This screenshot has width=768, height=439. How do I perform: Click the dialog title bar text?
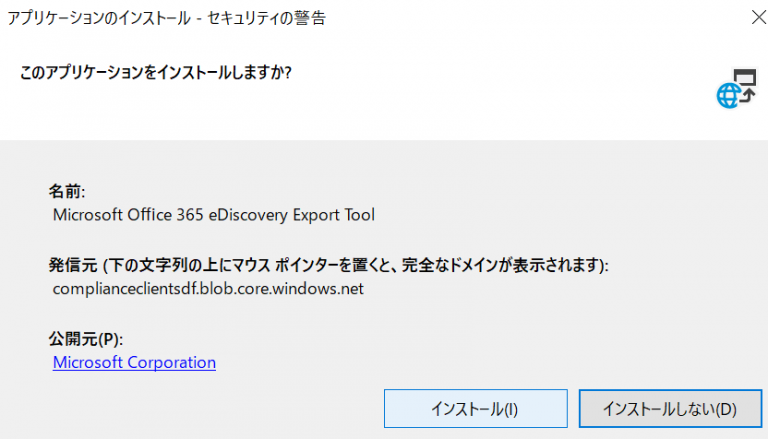[x=165, y=17]
